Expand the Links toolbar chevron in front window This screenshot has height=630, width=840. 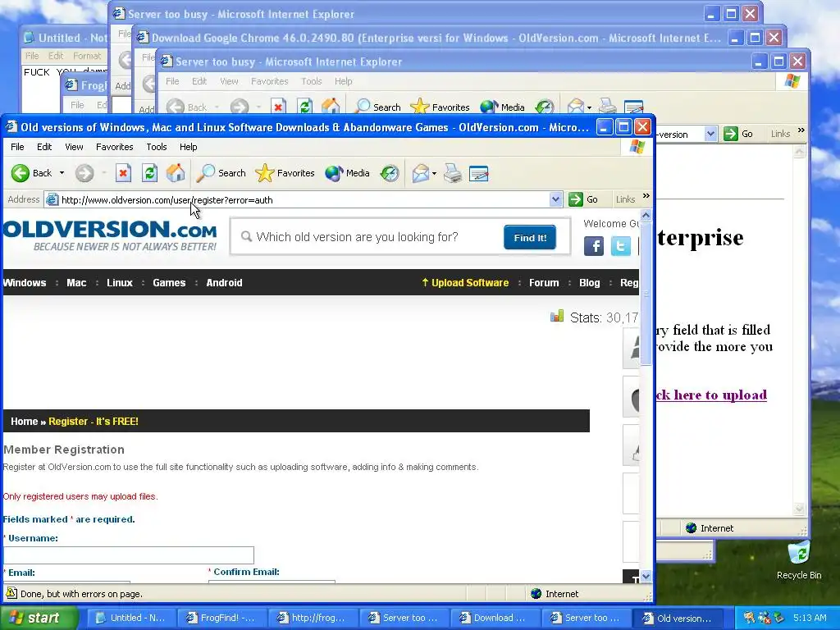[646, 196]
